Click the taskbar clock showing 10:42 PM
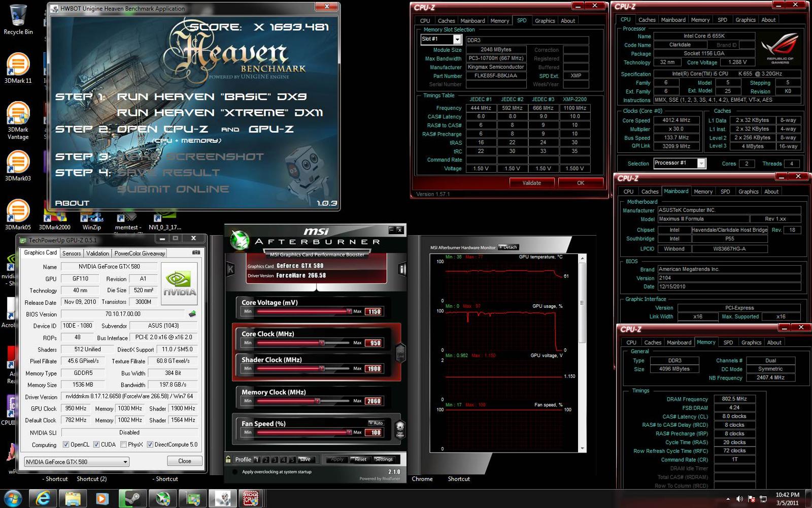Image resolution: width=812 pixels, height=508 pixels. pos(787,498)
